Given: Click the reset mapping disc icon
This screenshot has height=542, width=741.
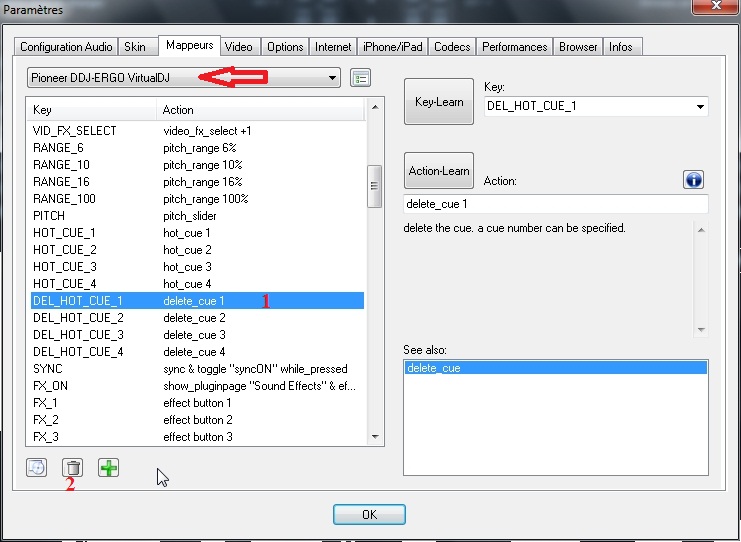Looking at the screenshot, I should tap(36, 468).
